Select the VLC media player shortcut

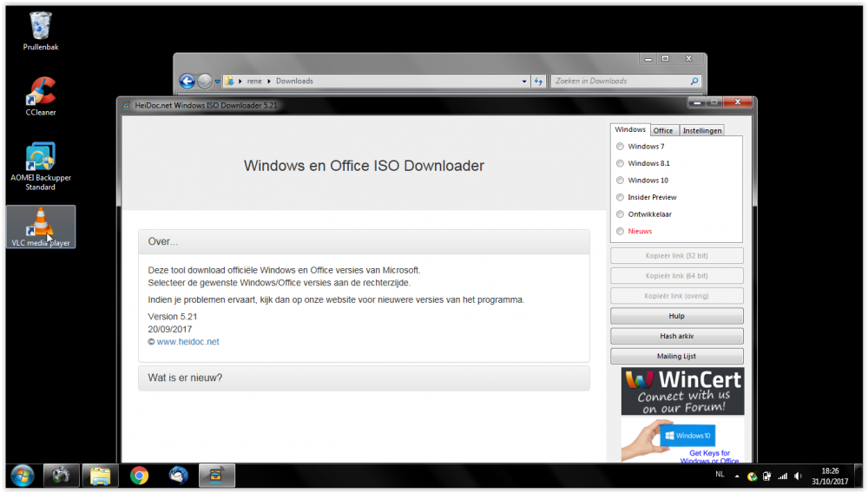pyautogui.click(x=41, y=227)
